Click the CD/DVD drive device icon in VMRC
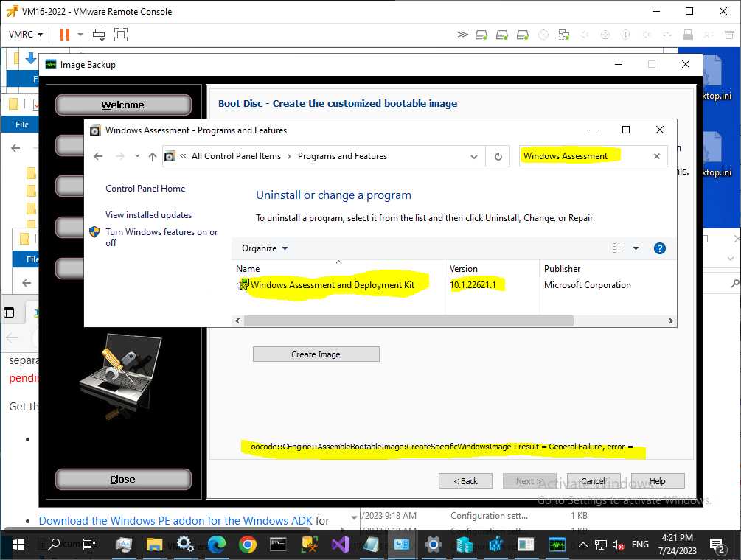This screenshot has width=741, height=560. (543, 35)
